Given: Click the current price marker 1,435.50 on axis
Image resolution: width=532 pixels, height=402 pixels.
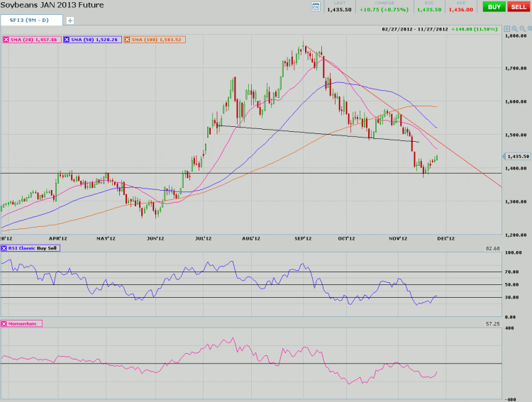Looking at the screenshot, I should coord(518,156).
